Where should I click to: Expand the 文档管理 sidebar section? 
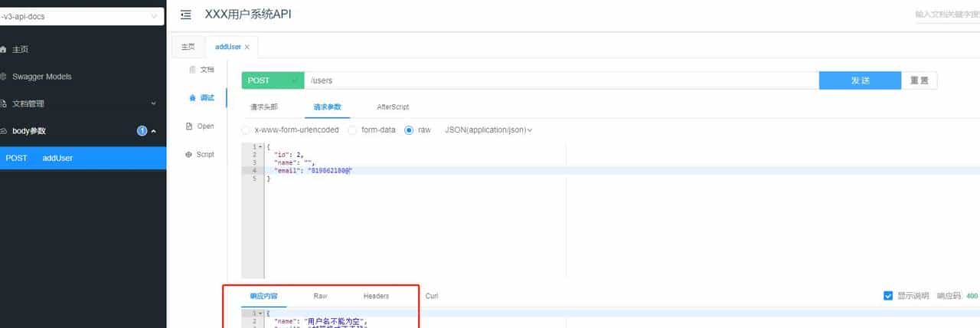tap(153, 103)
